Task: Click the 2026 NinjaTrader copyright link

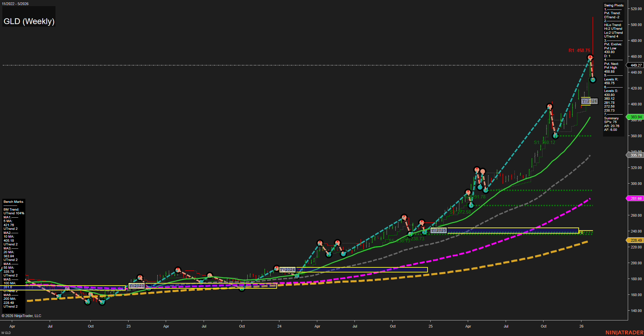Action: [21, 315]
